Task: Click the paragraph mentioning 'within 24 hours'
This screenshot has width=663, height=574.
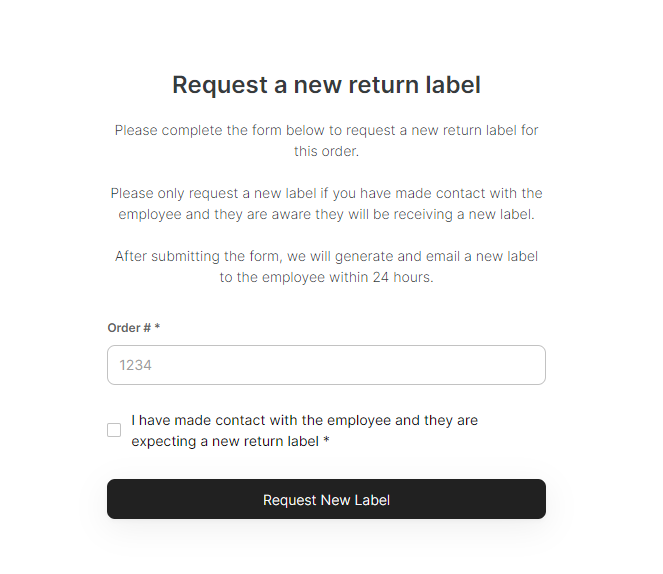Action: [x=326, y=267]
